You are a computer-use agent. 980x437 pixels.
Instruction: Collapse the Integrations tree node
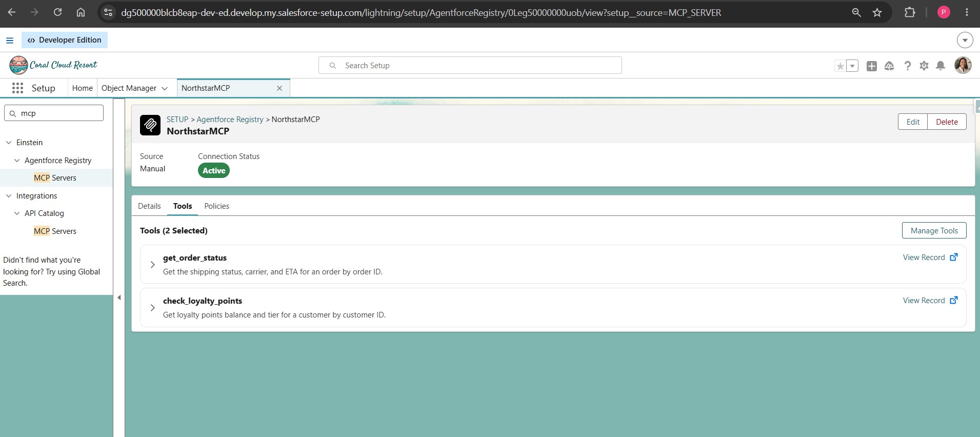[9, 196]
